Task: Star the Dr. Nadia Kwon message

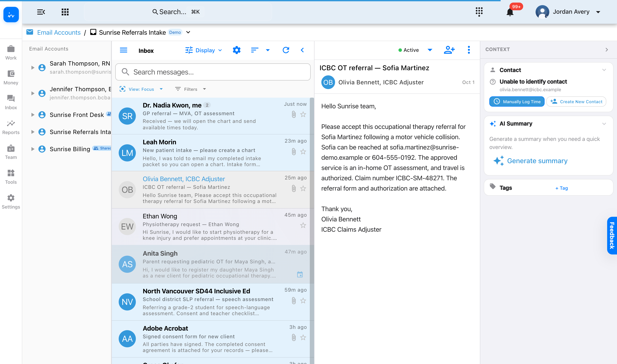Action: pos(303,114)
